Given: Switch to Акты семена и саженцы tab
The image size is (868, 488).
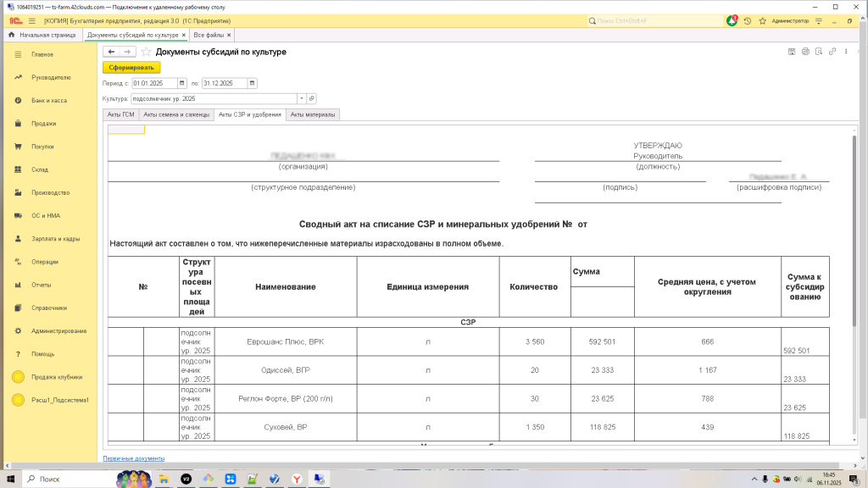Looking at the screenshot, I should coord(176,114).
